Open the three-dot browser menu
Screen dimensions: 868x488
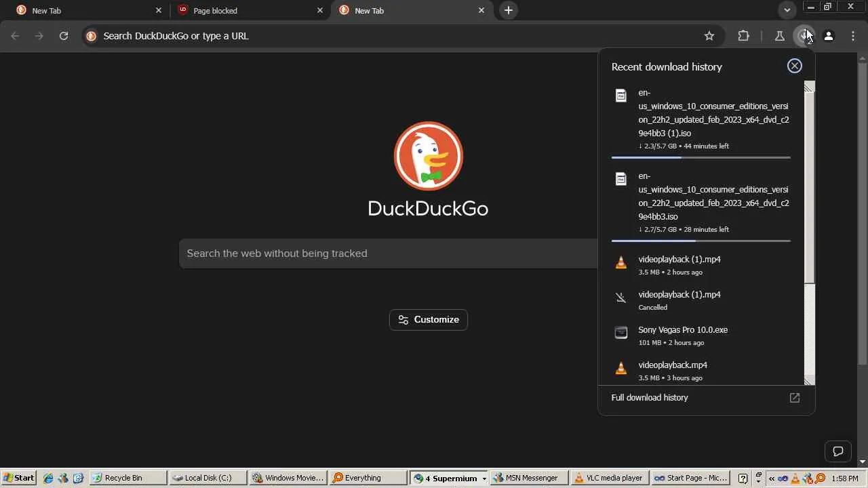[853, 36]
